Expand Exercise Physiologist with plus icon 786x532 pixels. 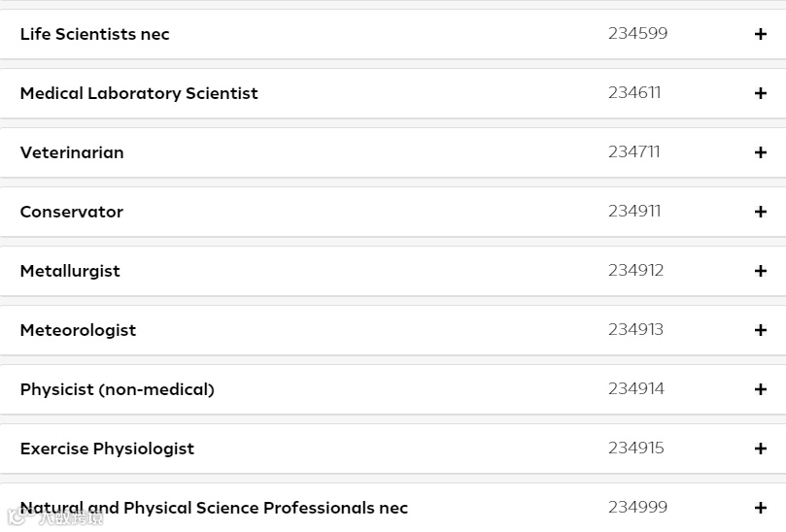click(x=761, y=449)
